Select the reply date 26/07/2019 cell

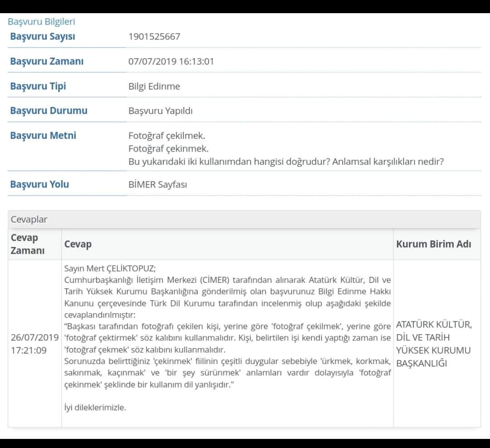(x=34, y=344)
